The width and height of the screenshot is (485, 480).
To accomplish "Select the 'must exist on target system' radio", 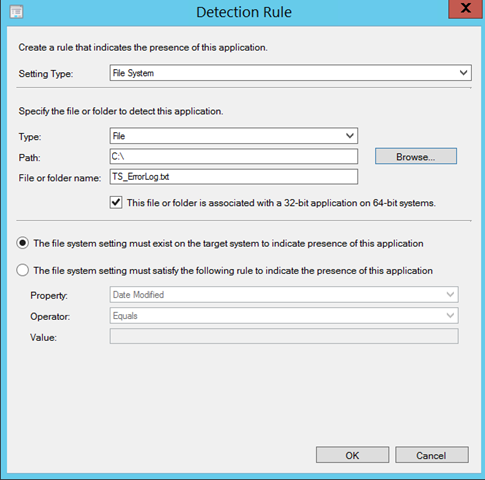I will 23,243.
